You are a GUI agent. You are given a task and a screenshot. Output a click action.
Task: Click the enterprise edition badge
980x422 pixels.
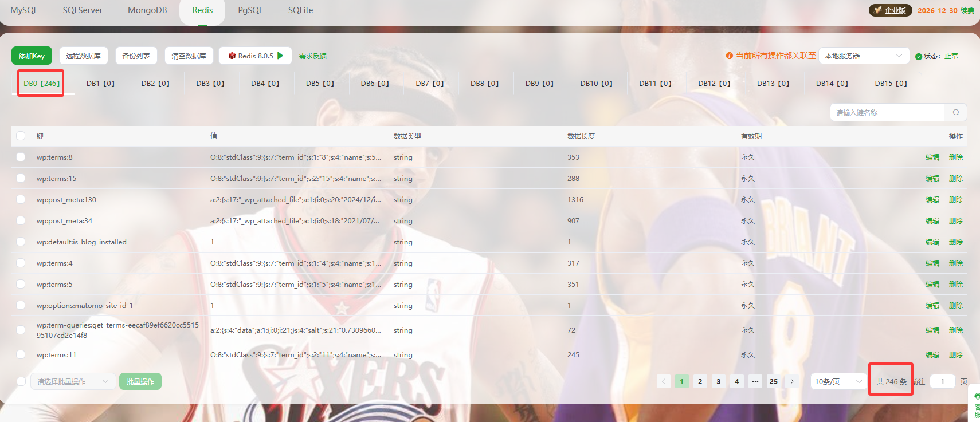tap(890, 10)
